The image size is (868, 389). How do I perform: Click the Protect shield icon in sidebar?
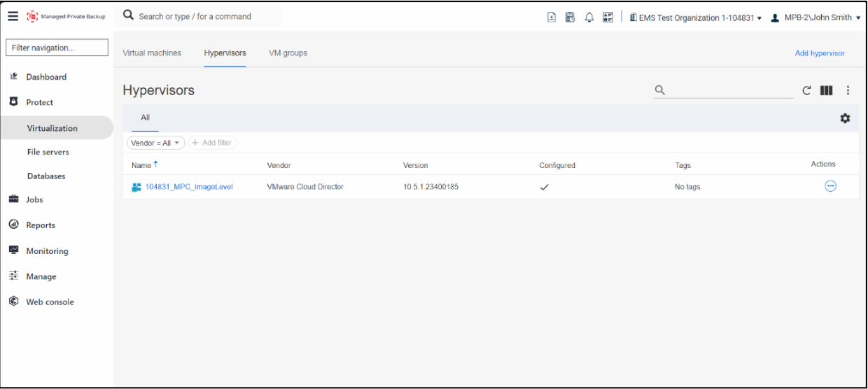[13, 102]
